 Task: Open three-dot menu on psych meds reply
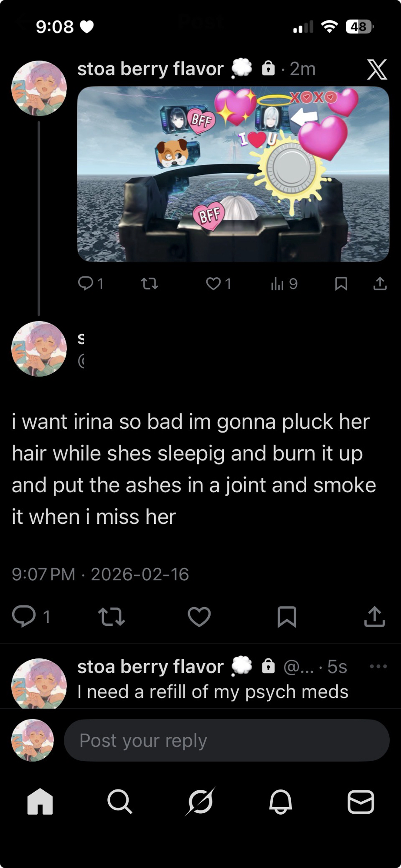point(378,667)
